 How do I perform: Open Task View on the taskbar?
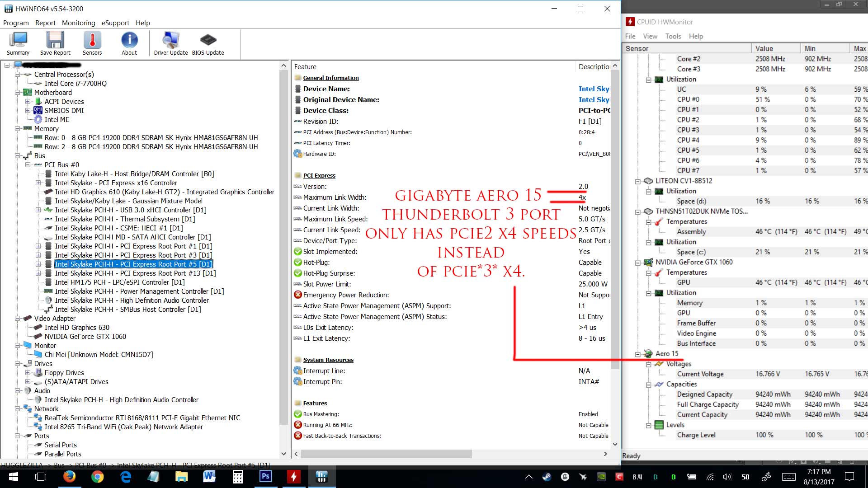(x=41, y=477)
